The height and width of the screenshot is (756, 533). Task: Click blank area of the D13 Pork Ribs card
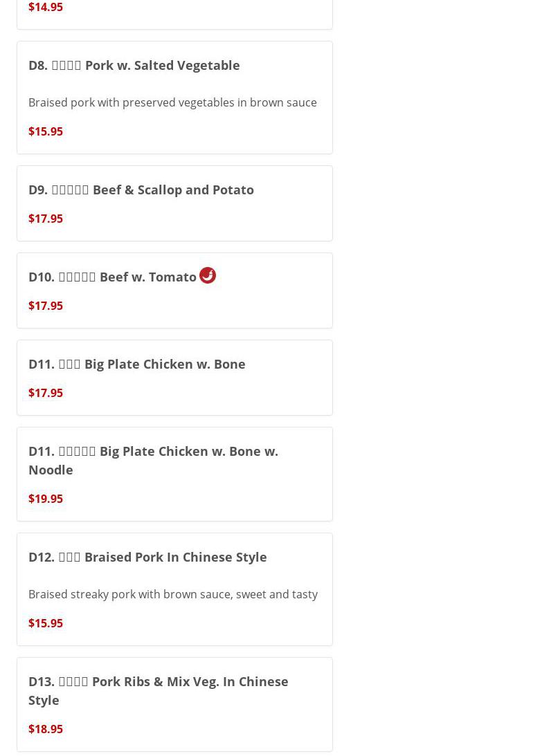click(x=208, y=729)
